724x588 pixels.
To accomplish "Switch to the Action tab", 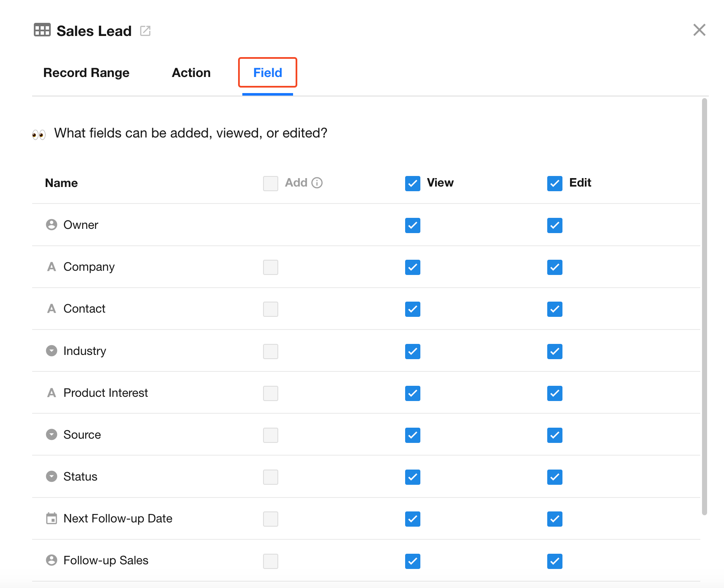I will (x=191, y=73).
